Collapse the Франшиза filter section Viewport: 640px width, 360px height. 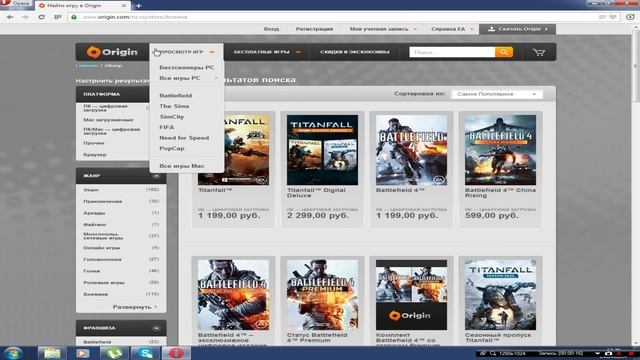[x=156, y=328]
